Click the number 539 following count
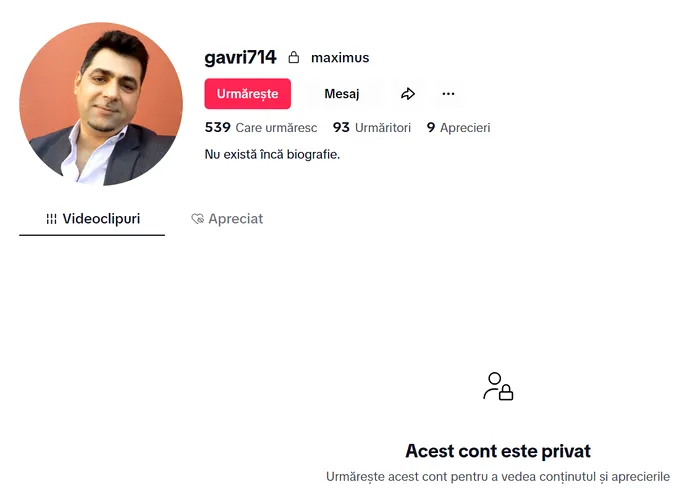700x492 pixels. (x=217, y=128)
